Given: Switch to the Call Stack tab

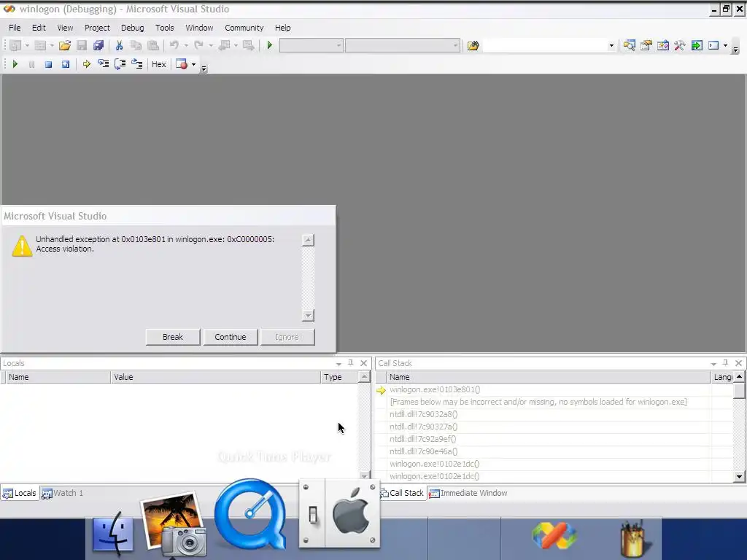Looking at the screenshot, I should click(402, 493).
